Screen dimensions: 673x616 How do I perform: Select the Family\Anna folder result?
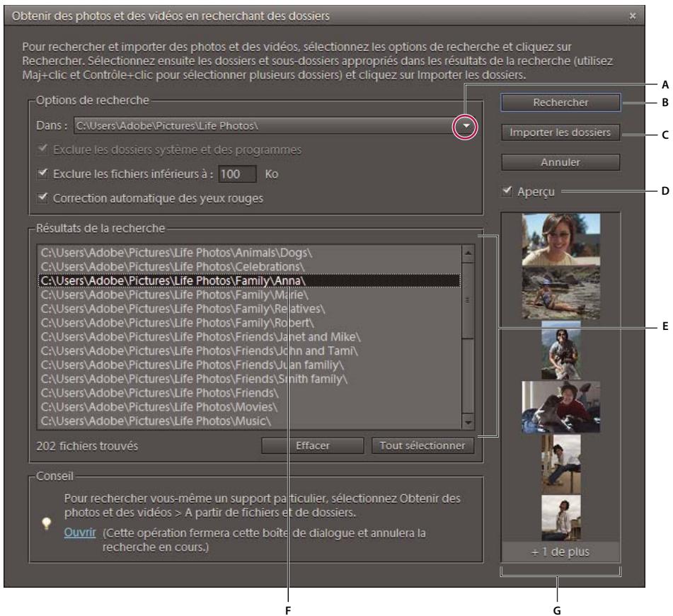pos(249,280)
